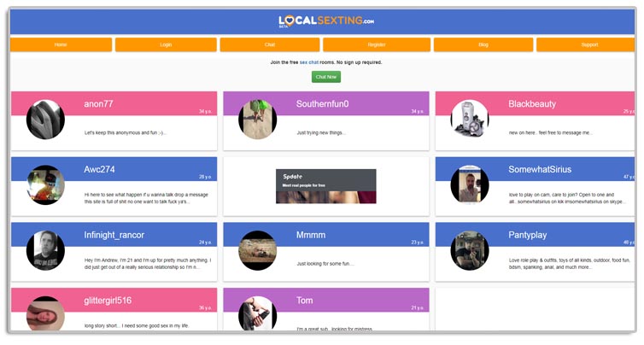Select the Mmmm username heading
Screen dimensions: 644x345
pyautogui.click(x=311, y=235)
